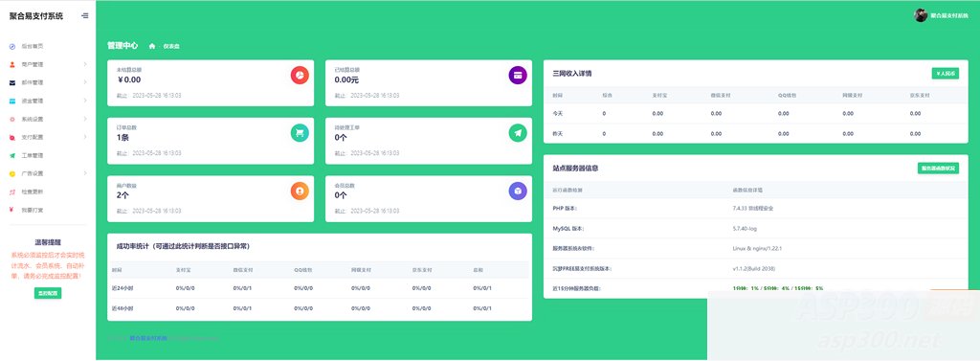Click the 系统设置 gear icon
Screen dimensions: 980x361
coord(12,119)
